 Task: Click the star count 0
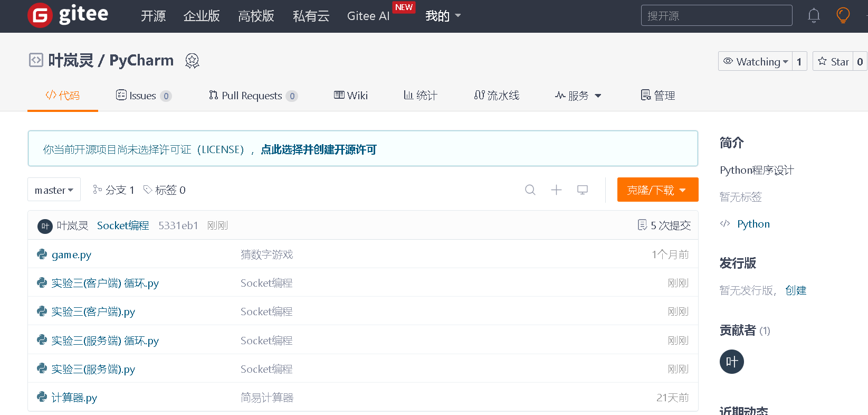point(860,61)
